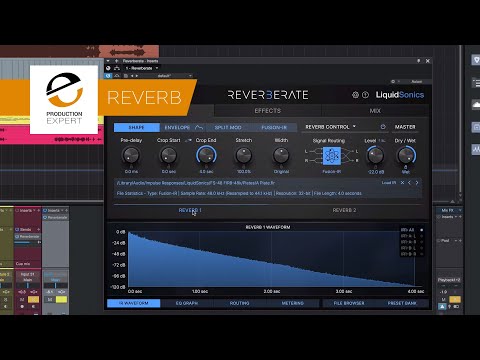This screenshot has width=480, height=360.
Task: Add send with plus on red channel
Action: [39, 229]
